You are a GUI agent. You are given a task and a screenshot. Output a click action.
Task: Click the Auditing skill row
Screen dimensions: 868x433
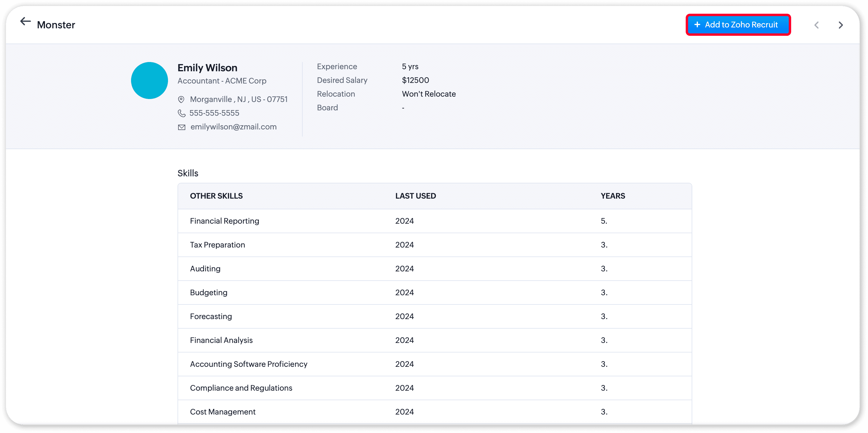[x=205, y=269]
